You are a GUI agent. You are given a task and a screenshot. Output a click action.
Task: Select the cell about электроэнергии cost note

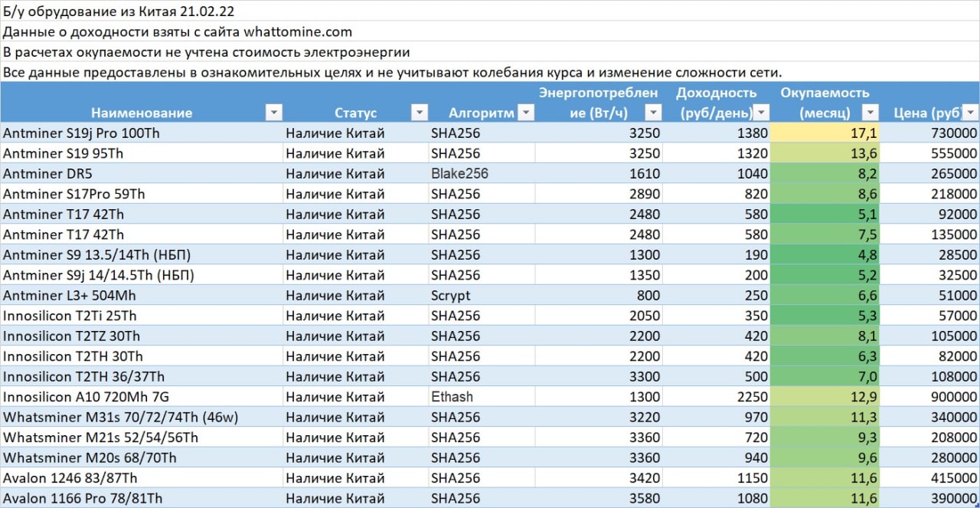pos(490,52)
